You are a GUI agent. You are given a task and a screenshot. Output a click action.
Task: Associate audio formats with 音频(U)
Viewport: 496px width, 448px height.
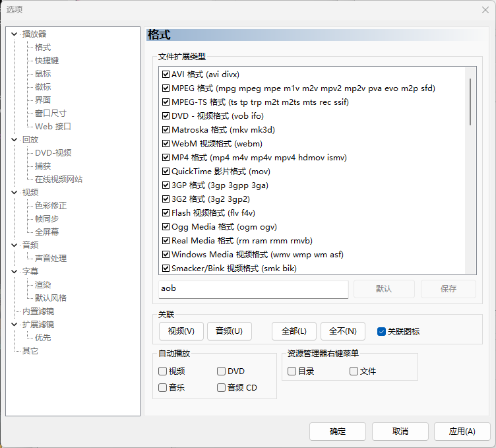(x=230, y=331)
